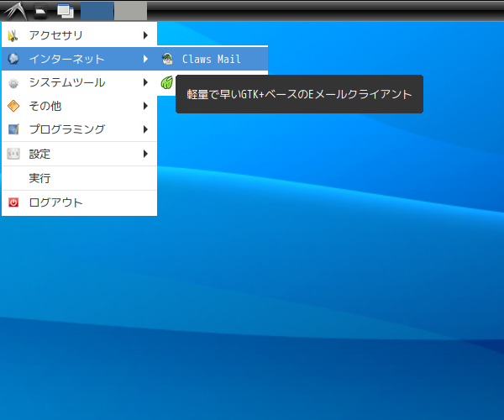Open the アクセサリ menu category
The image size is (504, 420).
tap(80, 34)
